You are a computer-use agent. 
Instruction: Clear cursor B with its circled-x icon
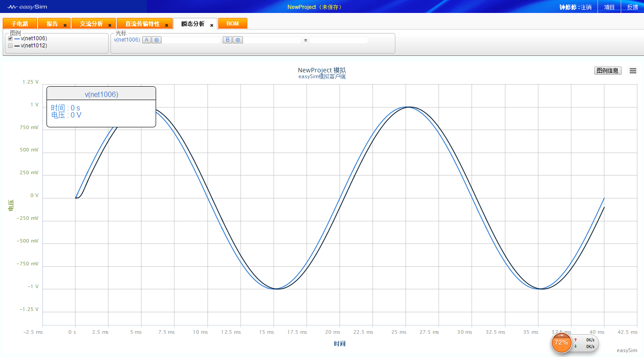pyautogui.click(x=238, y=40)
